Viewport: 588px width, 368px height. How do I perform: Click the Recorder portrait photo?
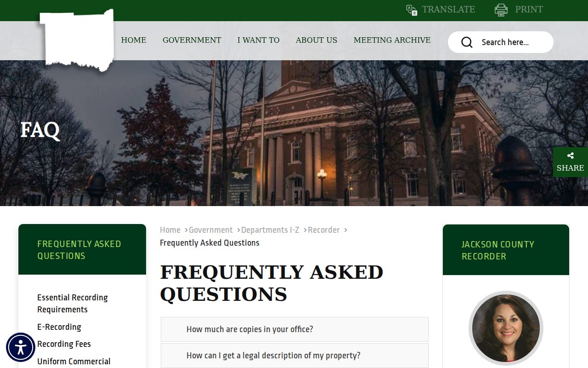point(506,328)
